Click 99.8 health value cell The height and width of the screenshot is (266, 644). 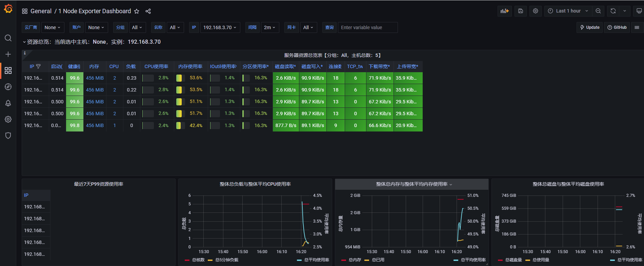click(x=75, y=125)
